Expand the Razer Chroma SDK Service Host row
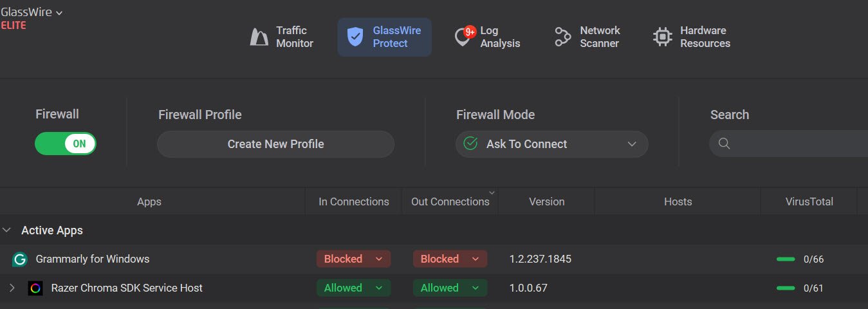Screen dimensions: 868x309 pos(12,288)
